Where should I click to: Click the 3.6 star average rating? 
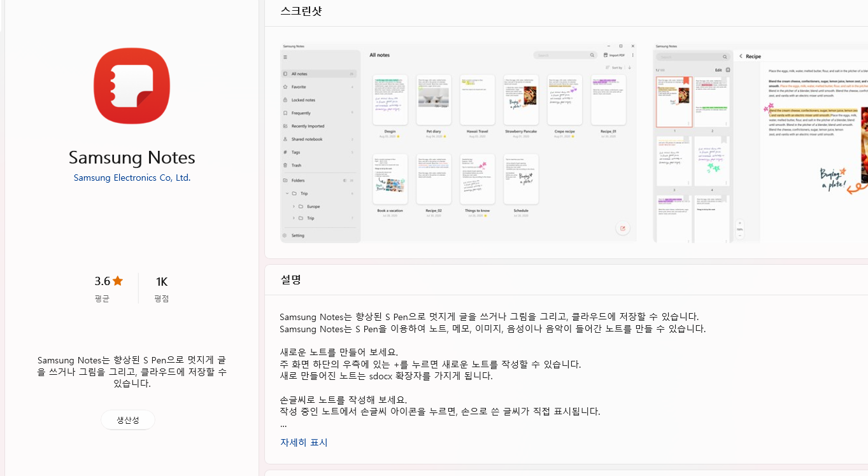(x=108, y=281)
